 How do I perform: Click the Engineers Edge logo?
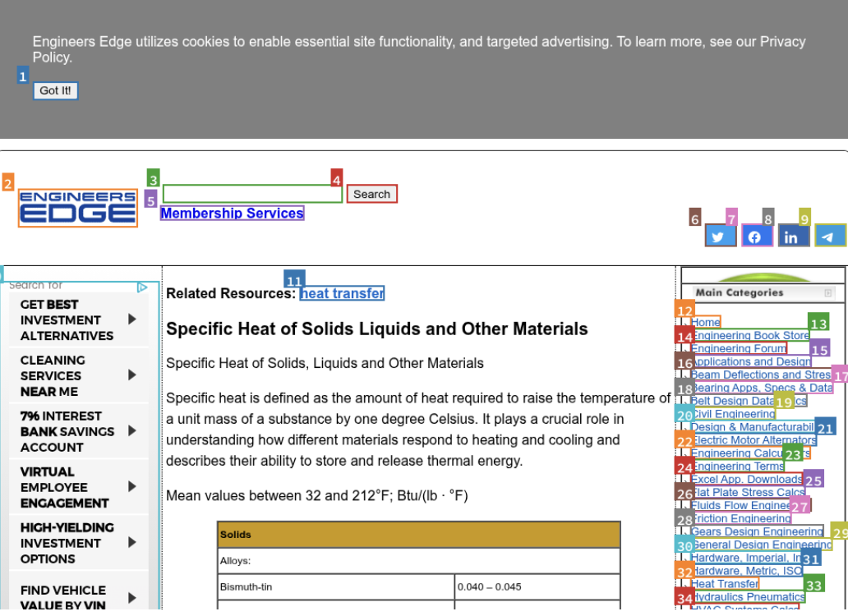(78, 208)
